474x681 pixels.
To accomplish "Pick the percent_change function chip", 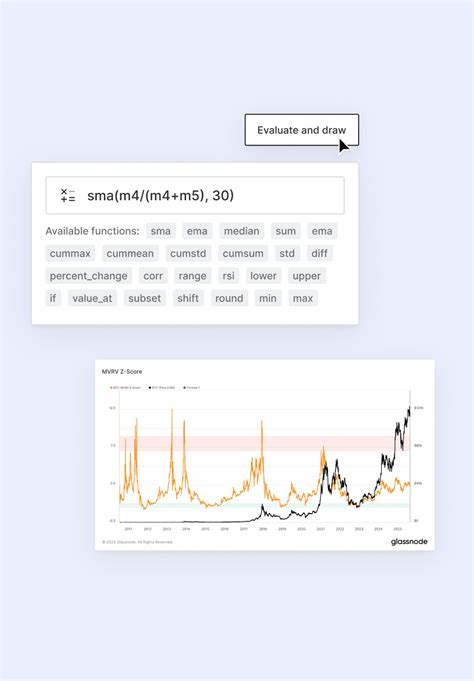I will point(88,276).
